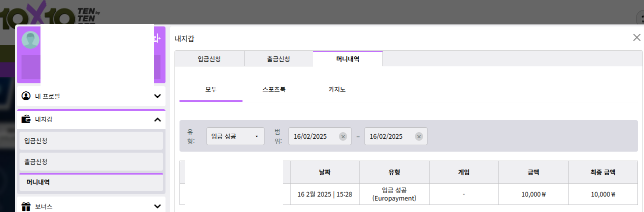The height and width of the screenshot is (212, 644).
Task: Expand the 내 프로필 section chevron
Action: tap(157, 96)
